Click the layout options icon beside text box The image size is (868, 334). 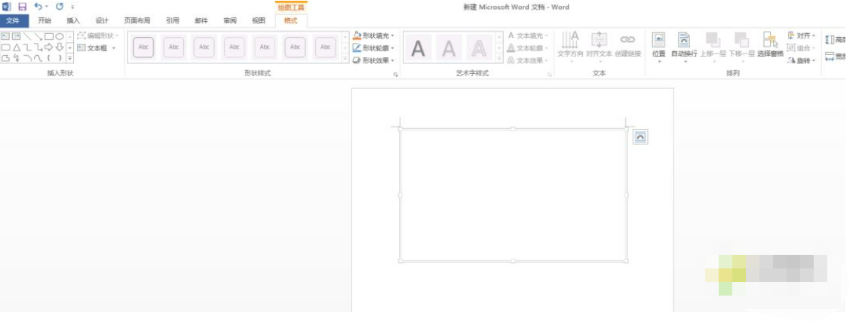(x=639, y=136)
